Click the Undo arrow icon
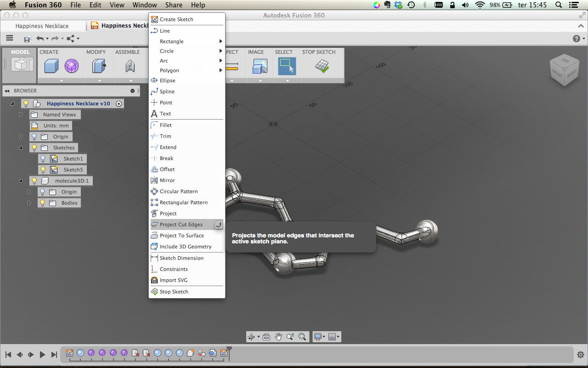 click(x=40, y=39)
